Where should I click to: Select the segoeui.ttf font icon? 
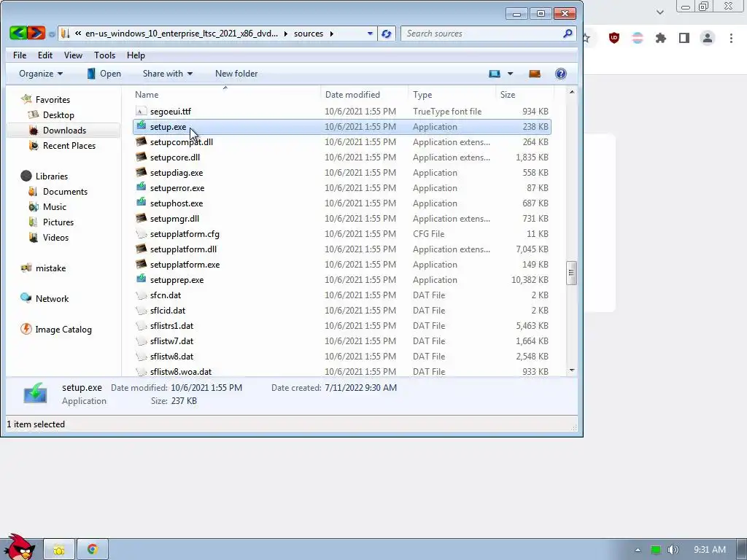141,111
